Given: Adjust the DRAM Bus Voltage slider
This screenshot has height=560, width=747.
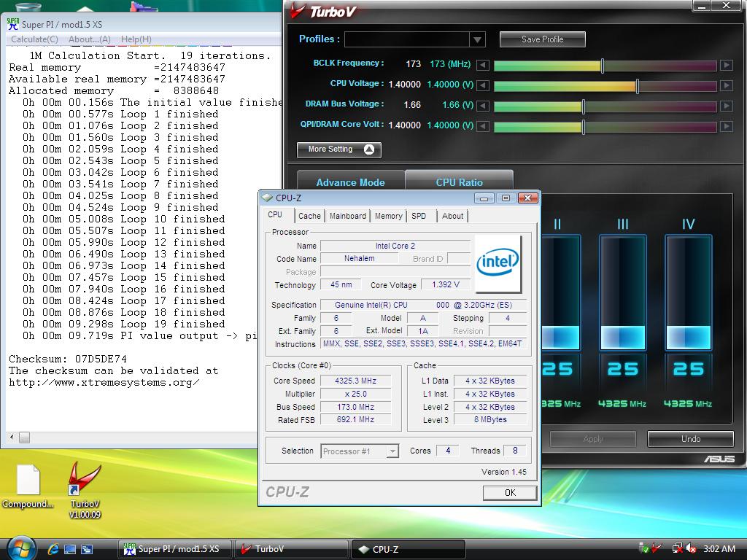Looking at the screenshot, I should coord(583,106).
